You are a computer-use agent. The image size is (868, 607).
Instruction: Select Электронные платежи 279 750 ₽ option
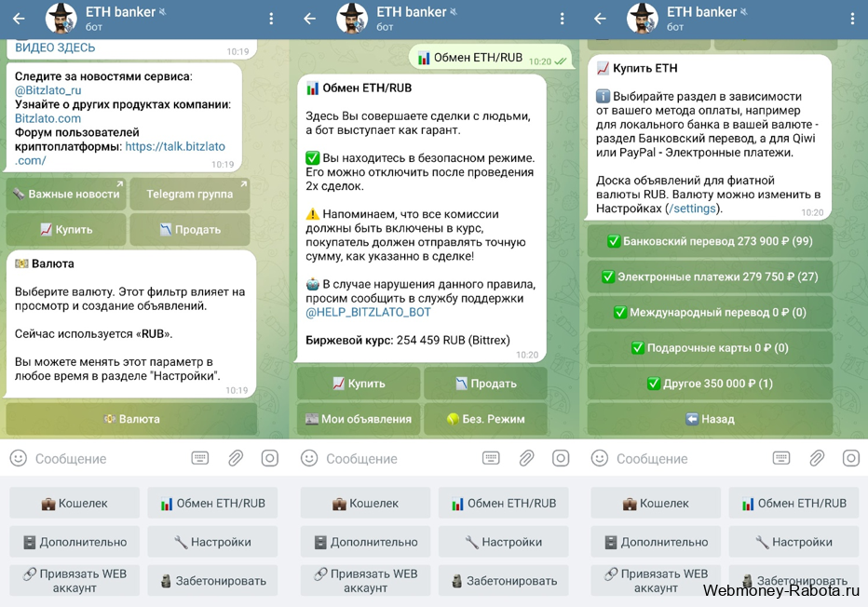pyautogui.click(x=710, y=277)
